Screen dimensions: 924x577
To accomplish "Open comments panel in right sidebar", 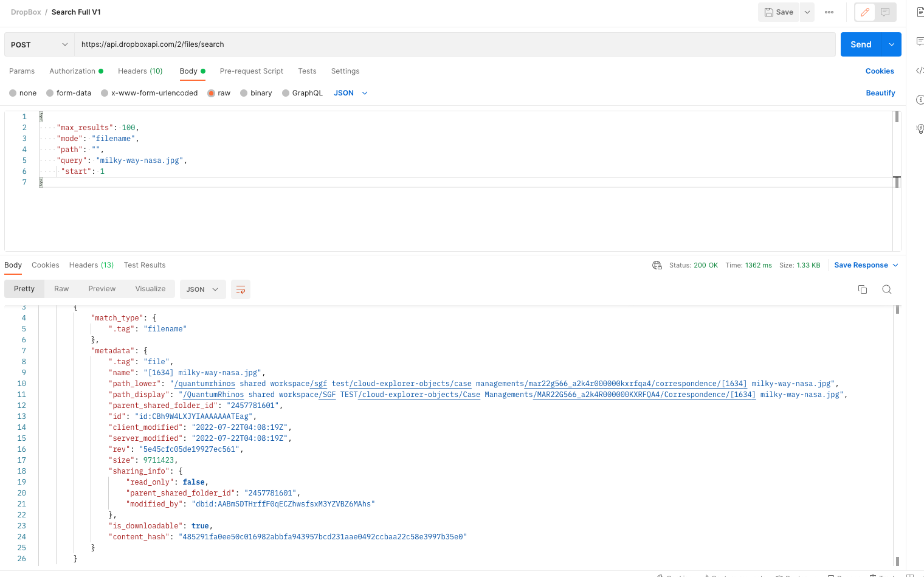I will pos(920,41).
